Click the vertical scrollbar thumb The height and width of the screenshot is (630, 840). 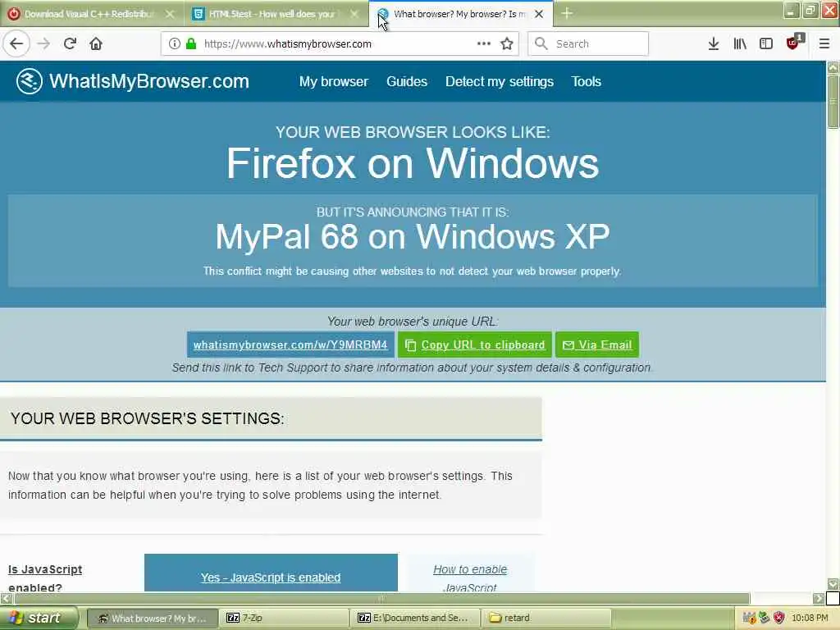pos(833,101)
